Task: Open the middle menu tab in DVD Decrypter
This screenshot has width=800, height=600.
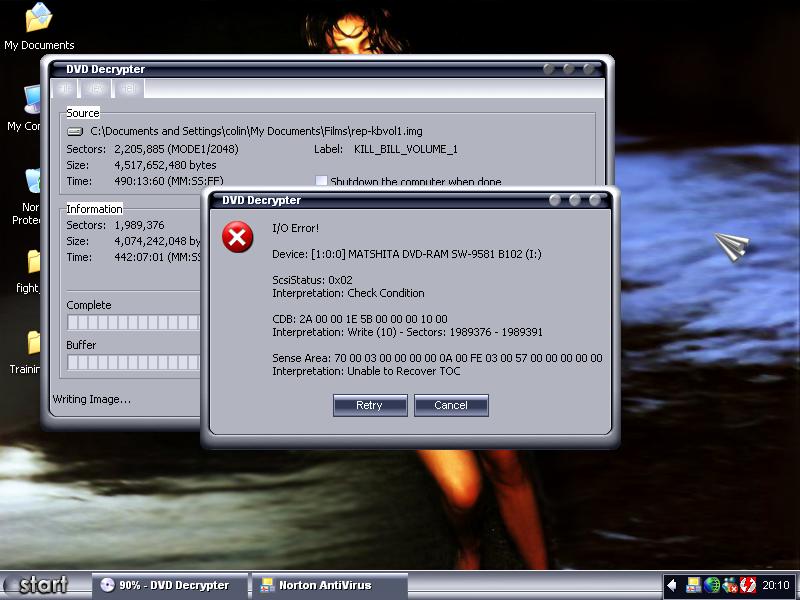Action: [95, 89]
